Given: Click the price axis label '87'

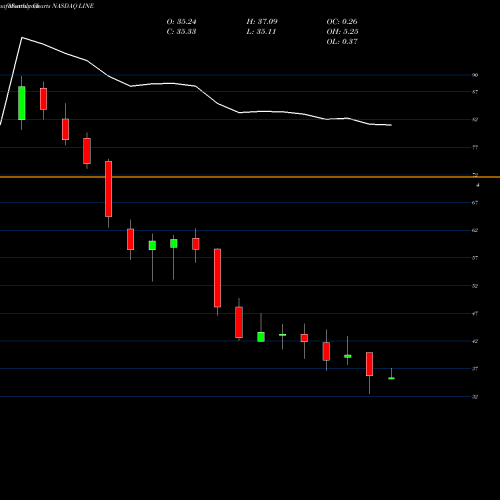Looking at the screenshot, I should pos(475,92).
